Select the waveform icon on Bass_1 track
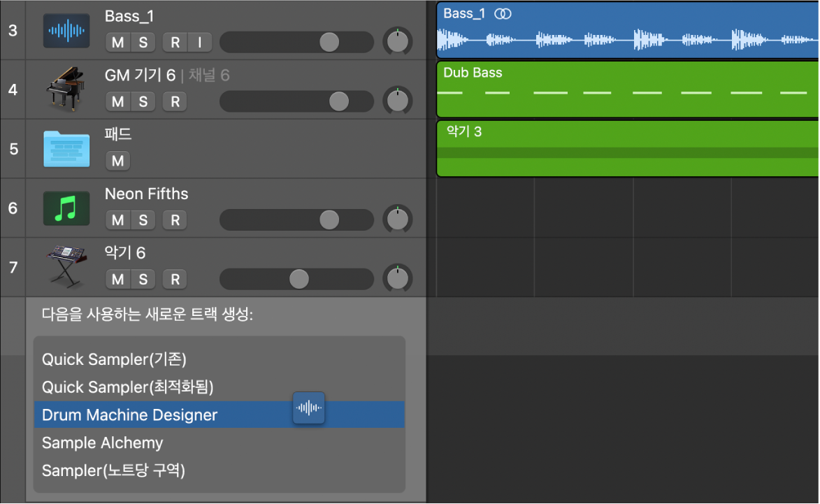Viewport: 820px width, 504px height. [66, 30]
